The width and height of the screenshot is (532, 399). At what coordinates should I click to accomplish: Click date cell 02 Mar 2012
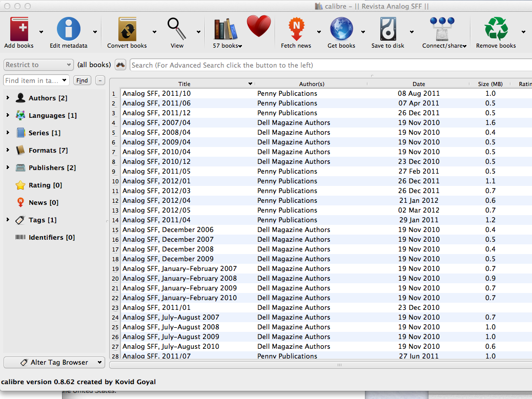(419, 210)
